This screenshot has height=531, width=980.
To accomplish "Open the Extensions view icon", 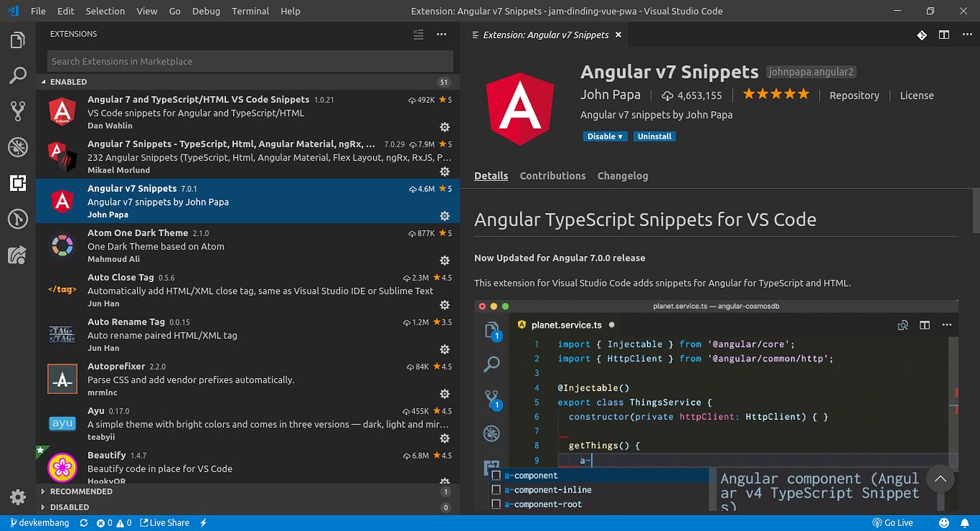I will pos(17,183).
